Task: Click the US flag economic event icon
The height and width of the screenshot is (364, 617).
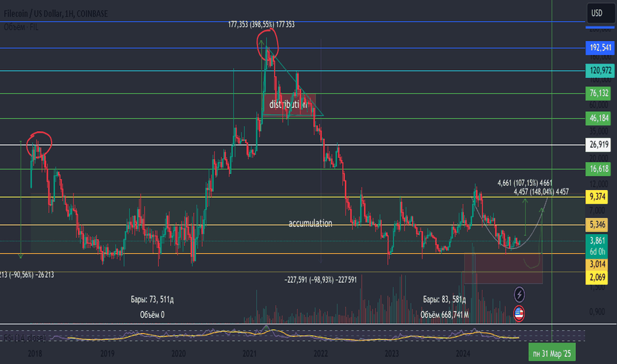Action: click(519, 314)
